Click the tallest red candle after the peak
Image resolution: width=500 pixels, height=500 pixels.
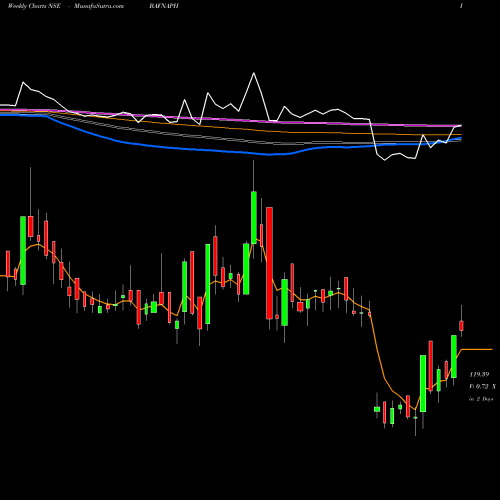pos(269,263)
